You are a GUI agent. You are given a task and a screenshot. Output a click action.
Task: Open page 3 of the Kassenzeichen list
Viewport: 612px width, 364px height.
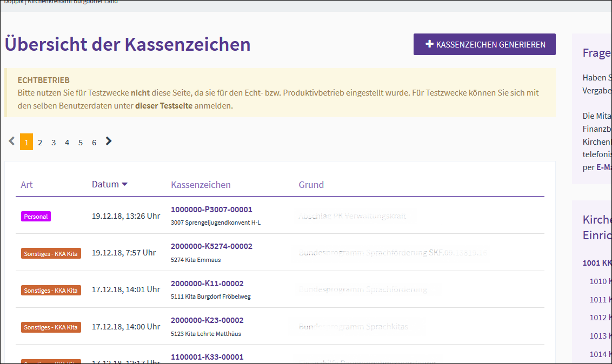(53, 142)
